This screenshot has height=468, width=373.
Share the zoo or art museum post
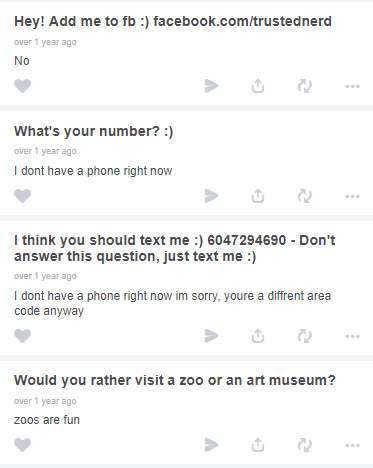pyautogui.click(x=258, y=445)
